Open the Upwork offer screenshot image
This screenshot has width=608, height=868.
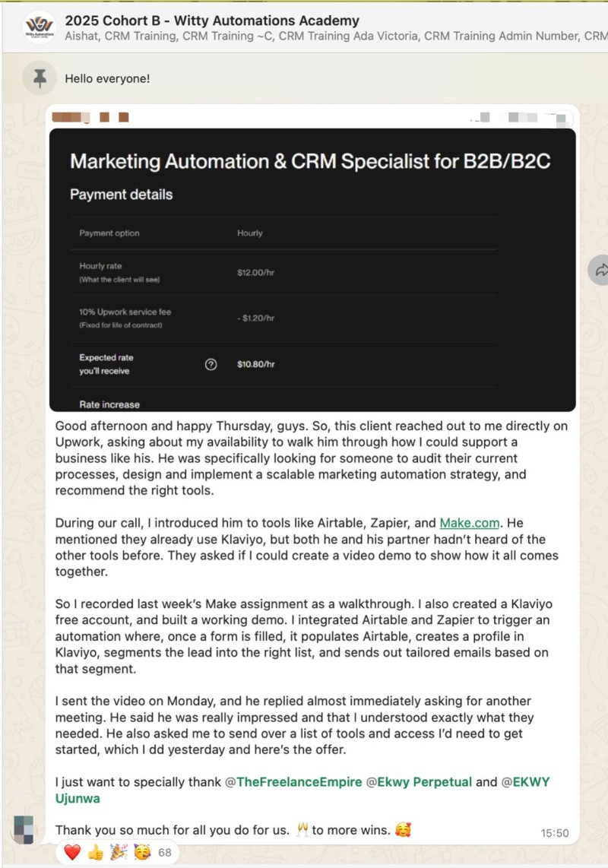pos(312,270)
